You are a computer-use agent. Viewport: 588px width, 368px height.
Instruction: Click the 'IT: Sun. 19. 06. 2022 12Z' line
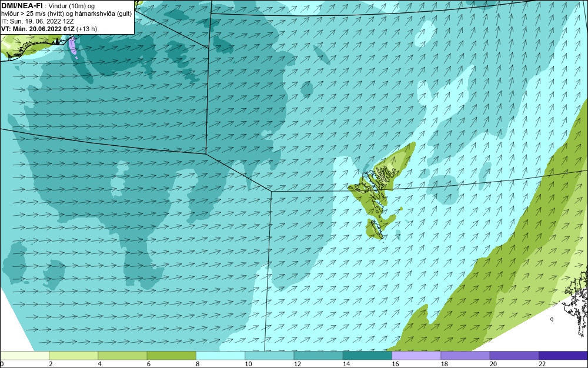[38, 21]
